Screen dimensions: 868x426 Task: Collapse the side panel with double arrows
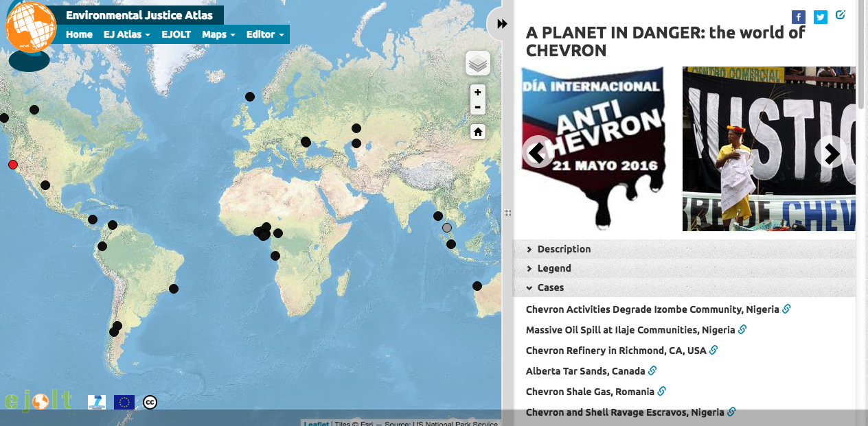[502, 24]
